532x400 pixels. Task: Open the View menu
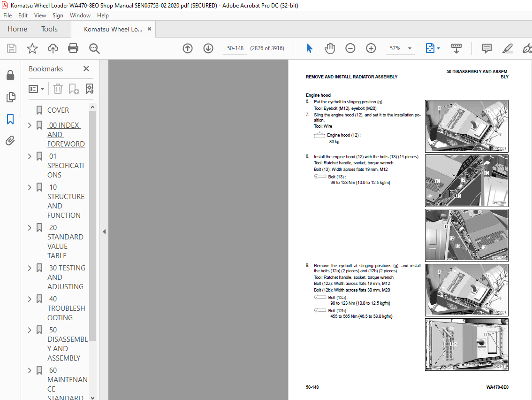point(40,15)
